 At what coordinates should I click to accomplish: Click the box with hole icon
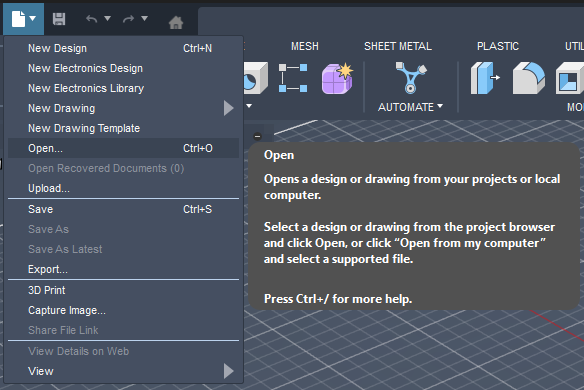coord(256,78)
